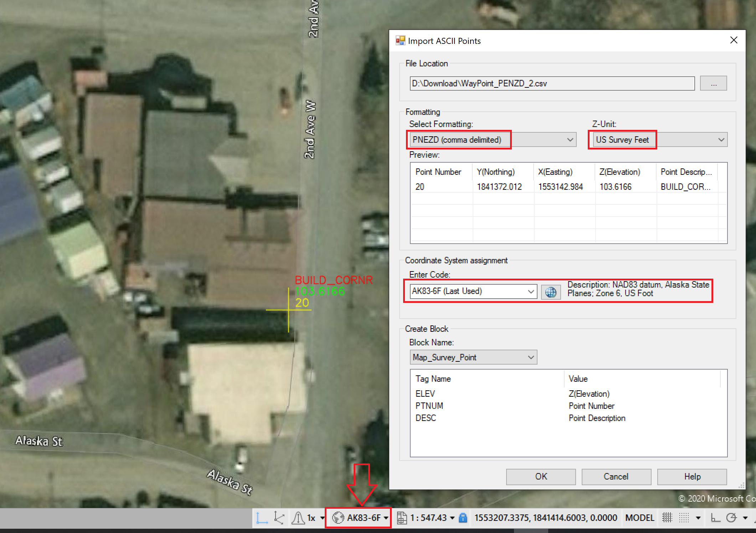Viewport: 756px width, 533px height.
Task: Close the Import ASCII Points dialog
Action: click(734, 40)
